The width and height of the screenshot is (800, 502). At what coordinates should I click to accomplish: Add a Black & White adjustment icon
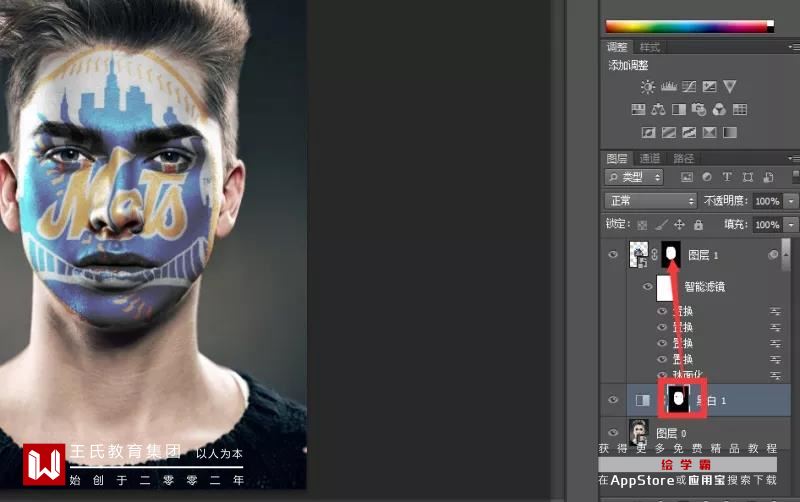[x=679, y=110]
